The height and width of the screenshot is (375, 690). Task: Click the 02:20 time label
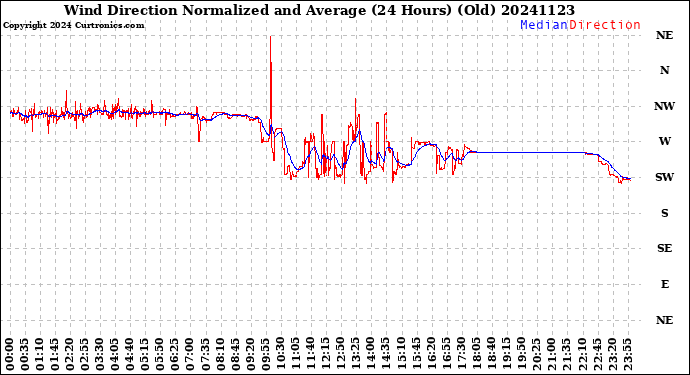tap(70, 354)
